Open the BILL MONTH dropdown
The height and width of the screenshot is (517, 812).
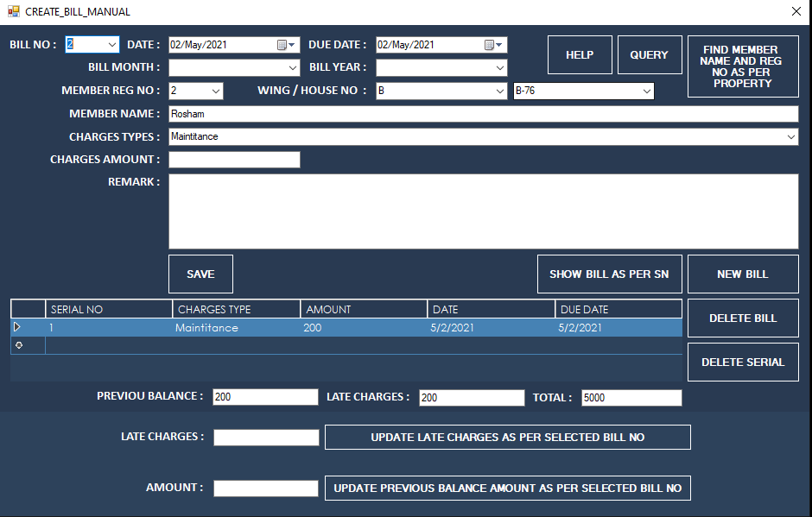(293, 68)
